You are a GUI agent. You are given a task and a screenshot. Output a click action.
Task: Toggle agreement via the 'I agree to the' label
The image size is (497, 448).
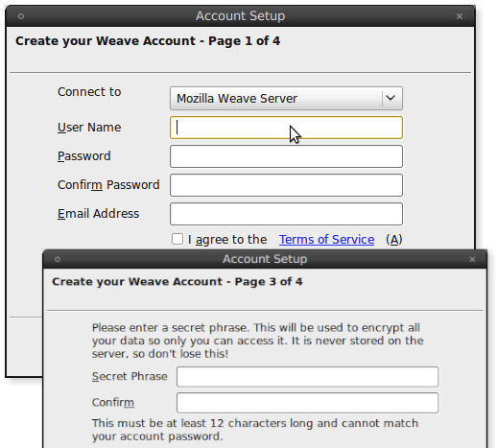pos(227,240)
